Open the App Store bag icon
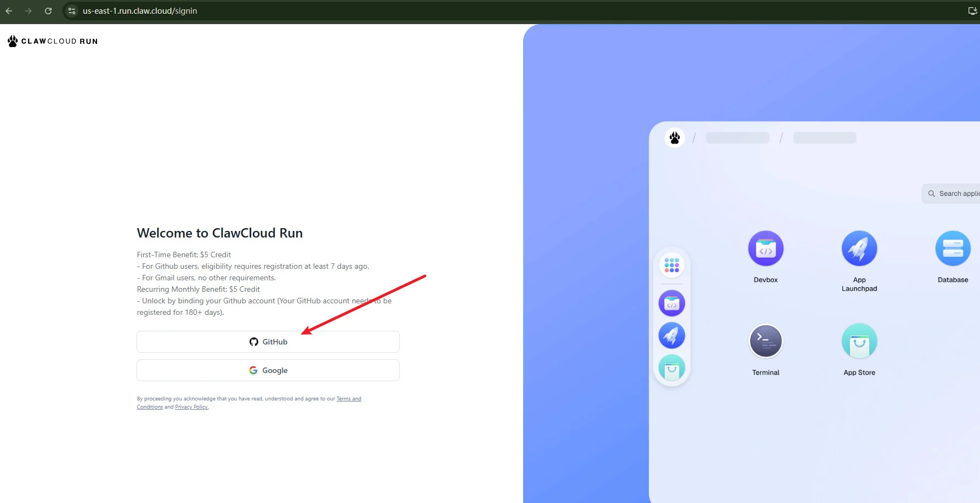This screenshot has height=503, width=980. (859, 341)
